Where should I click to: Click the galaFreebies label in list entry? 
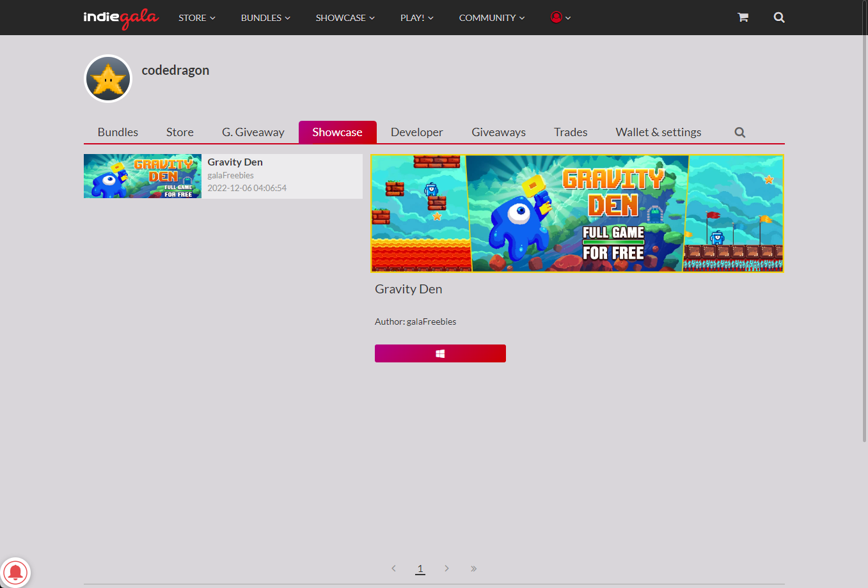point(231,175)
